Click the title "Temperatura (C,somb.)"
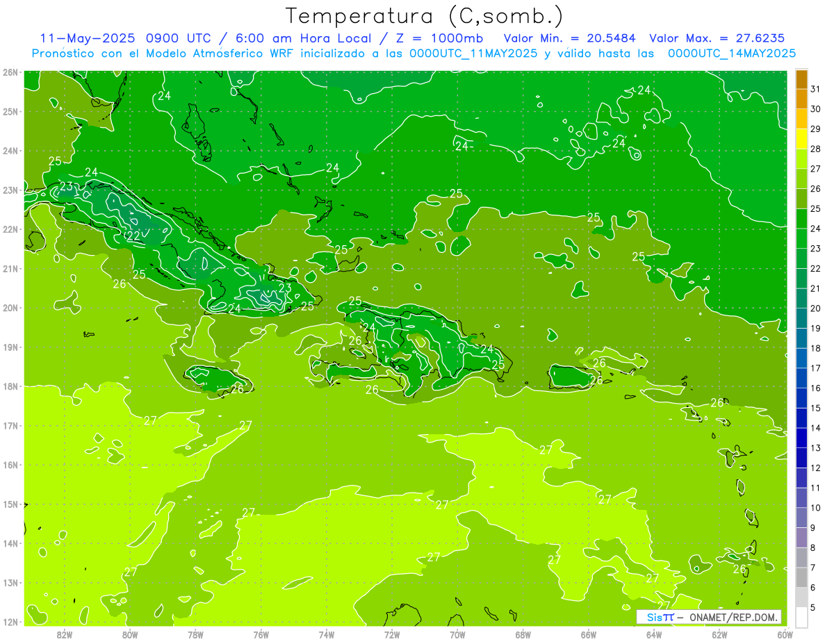Image resolution: width=834 pixels, height=644 pixels. [425, 16]
